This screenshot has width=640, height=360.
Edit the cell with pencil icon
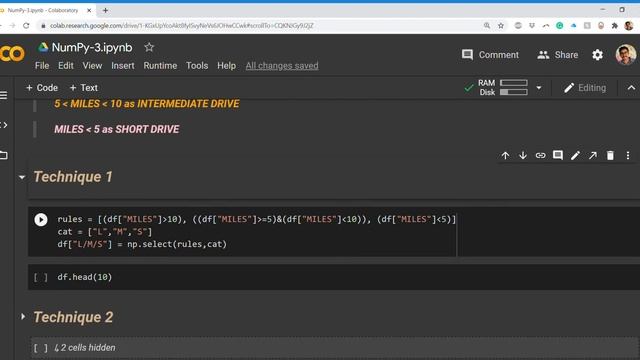tap(575, 156)
